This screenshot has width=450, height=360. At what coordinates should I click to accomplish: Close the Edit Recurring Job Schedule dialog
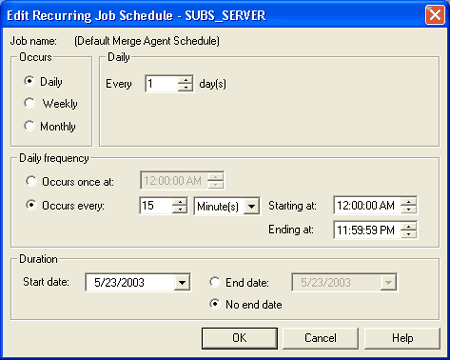coord(435,15)
